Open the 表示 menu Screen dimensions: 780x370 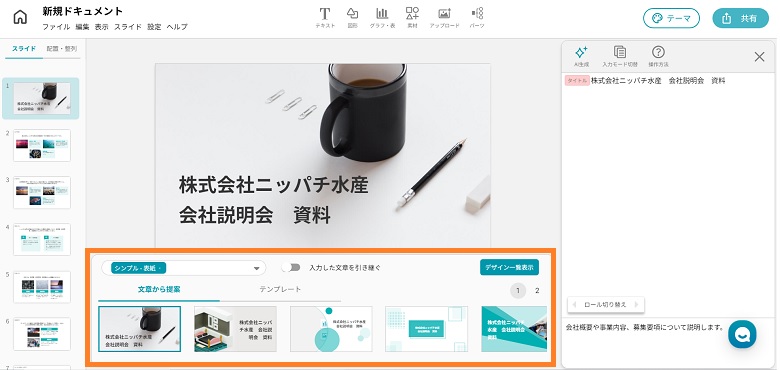[x=101, y=27]
